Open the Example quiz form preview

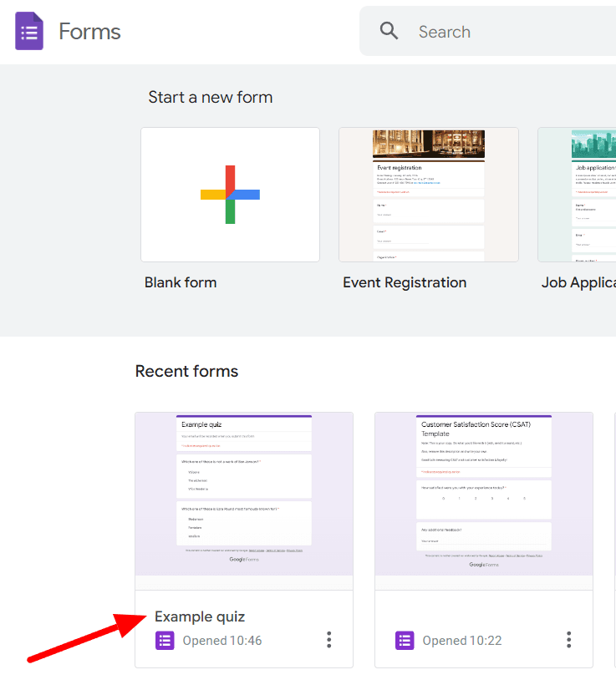pyautogui.click(x=244, y=500)
